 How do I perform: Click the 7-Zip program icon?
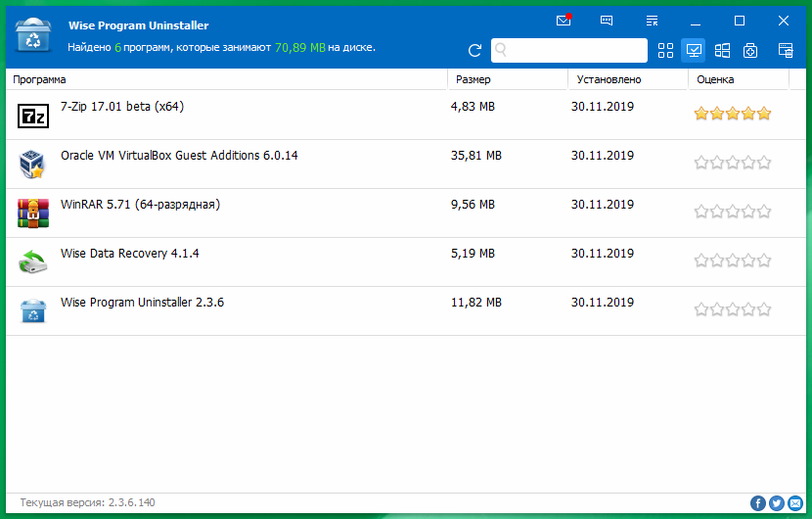point(33,116)
